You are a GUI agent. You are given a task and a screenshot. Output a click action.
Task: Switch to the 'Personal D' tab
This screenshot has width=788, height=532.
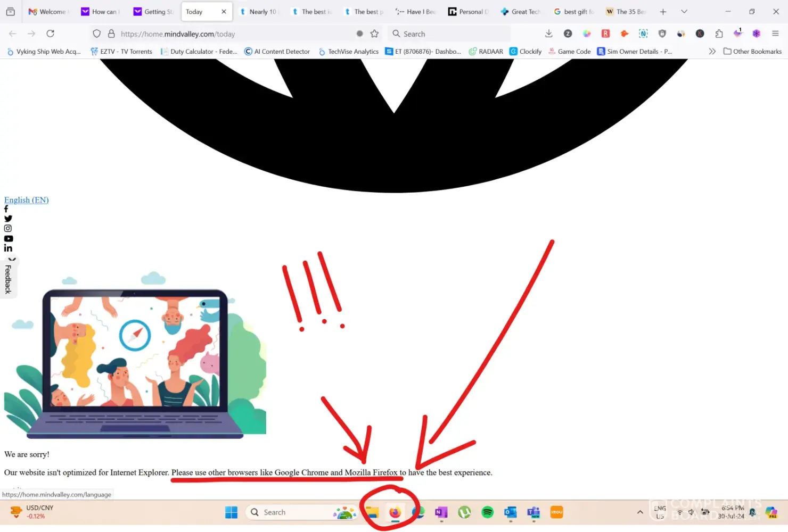[x=469, y=12]
